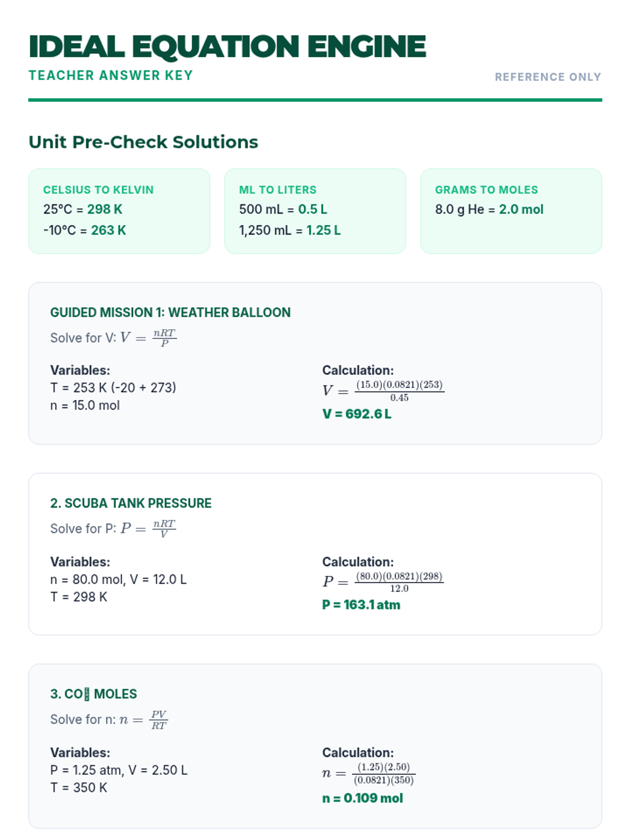Image resolution: width=630 pixels, height=840 pixels.
Task: Click the Unit Pre-Check Solutions heading
Action: pyautogui.click(x=143, y=142)
